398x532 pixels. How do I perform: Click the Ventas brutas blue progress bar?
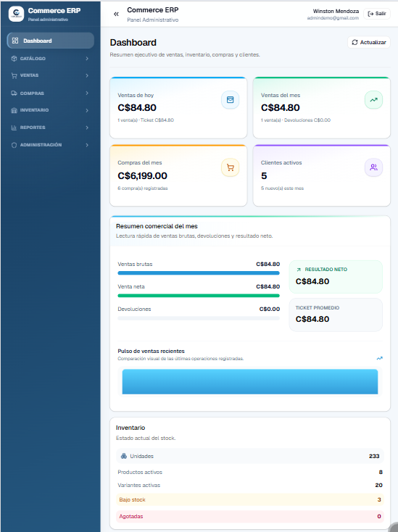tap(199, 273)
